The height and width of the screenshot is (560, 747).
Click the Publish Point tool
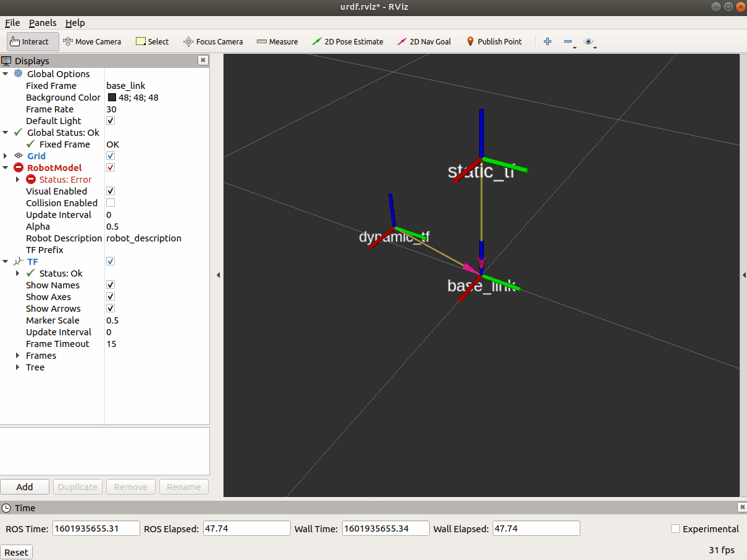494,42
